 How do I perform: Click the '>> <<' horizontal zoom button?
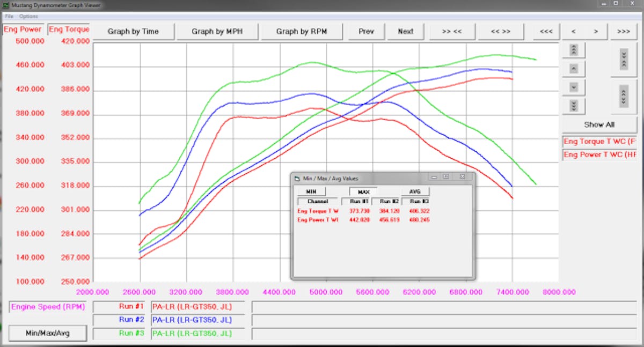coord(451,31)
